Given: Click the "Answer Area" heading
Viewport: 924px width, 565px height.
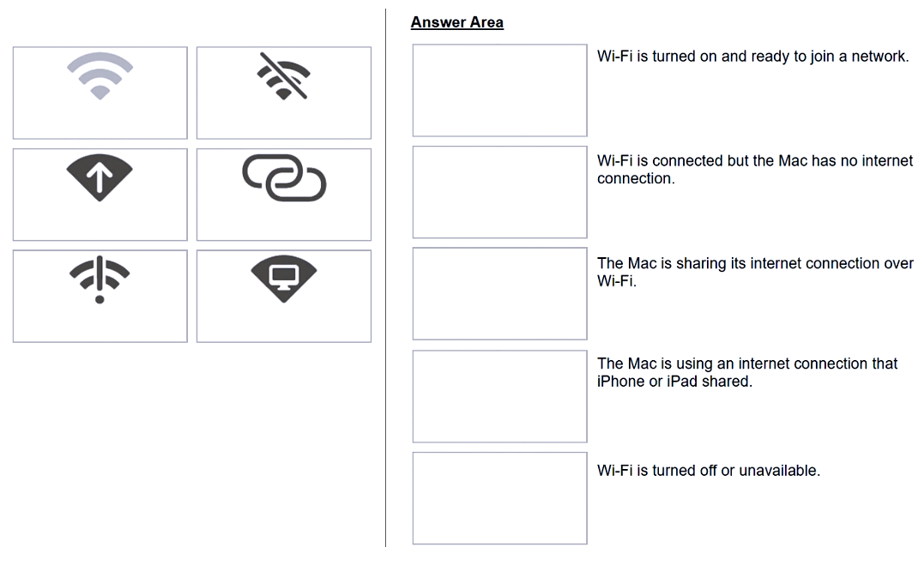Looking at the screenshot, I should (457, 23).
